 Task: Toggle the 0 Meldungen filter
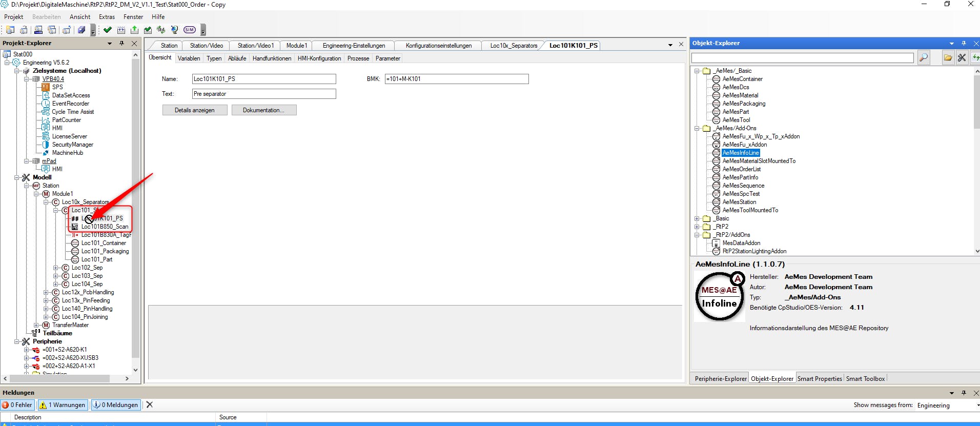coord(116,405)
